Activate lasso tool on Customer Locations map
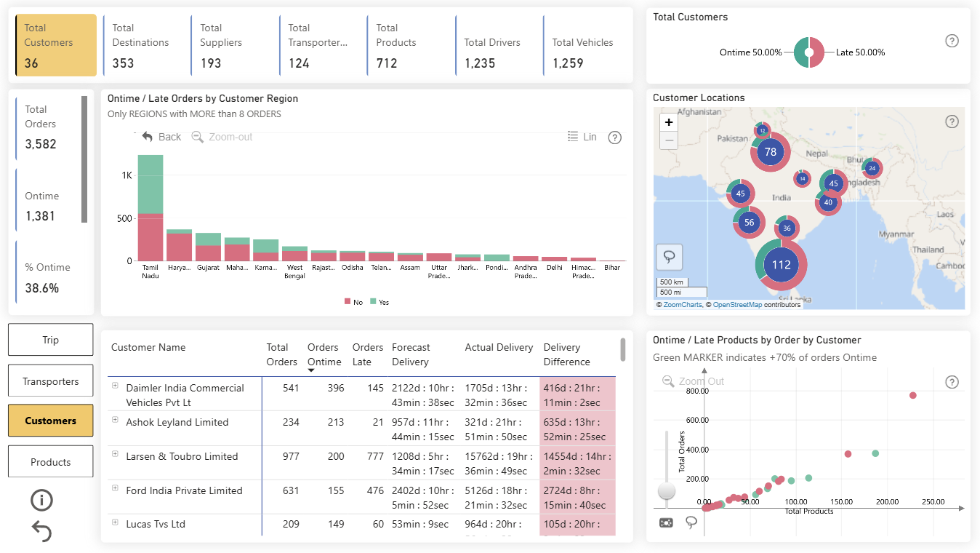The height and width of the screenshot is (553, 980). coord(668,256)
